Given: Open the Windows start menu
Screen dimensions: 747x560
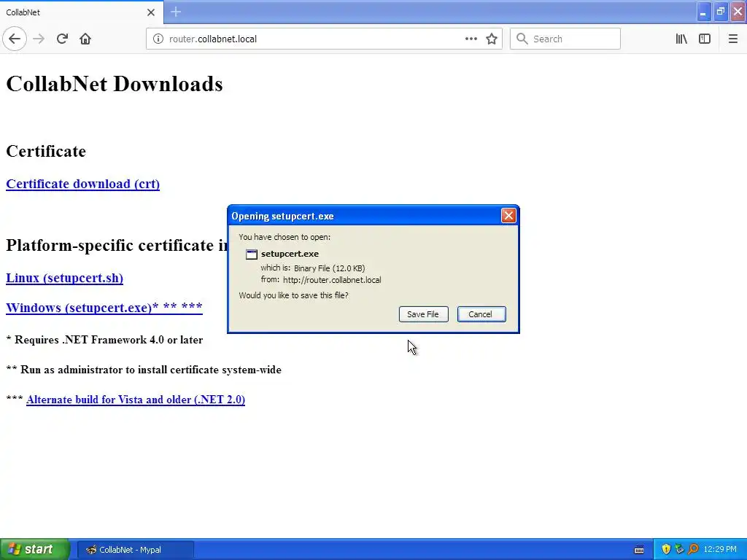Looking at the screenshot, I should [x=35, y=550].
